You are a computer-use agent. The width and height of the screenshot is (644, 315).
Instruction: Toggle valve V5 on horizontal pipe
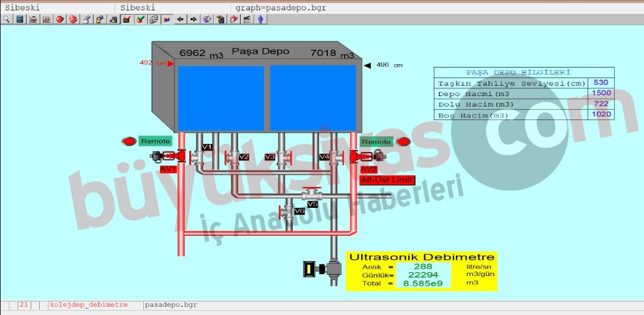coord(312,194)
